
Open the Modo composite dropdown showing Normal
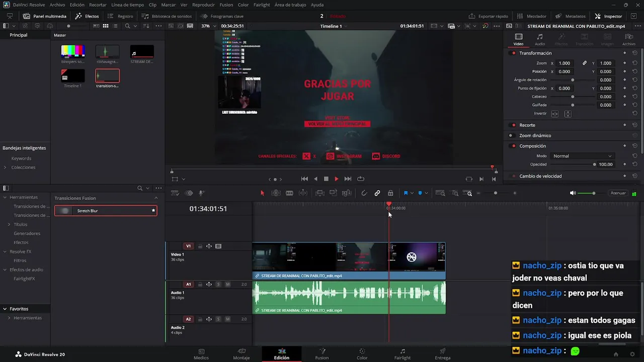pyautogui.click(x=582, y=156)
